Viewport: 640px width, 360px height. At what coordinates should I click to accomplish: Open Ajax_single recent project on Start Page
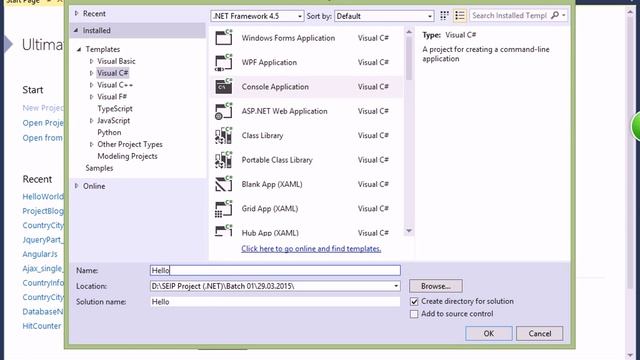point(43,269)
